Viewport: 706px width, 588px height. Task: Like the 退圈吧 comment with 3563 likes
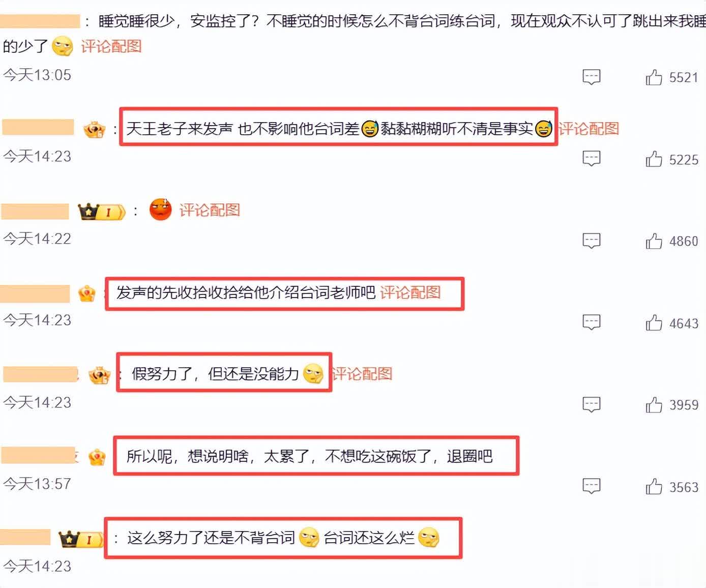(654, 487)
